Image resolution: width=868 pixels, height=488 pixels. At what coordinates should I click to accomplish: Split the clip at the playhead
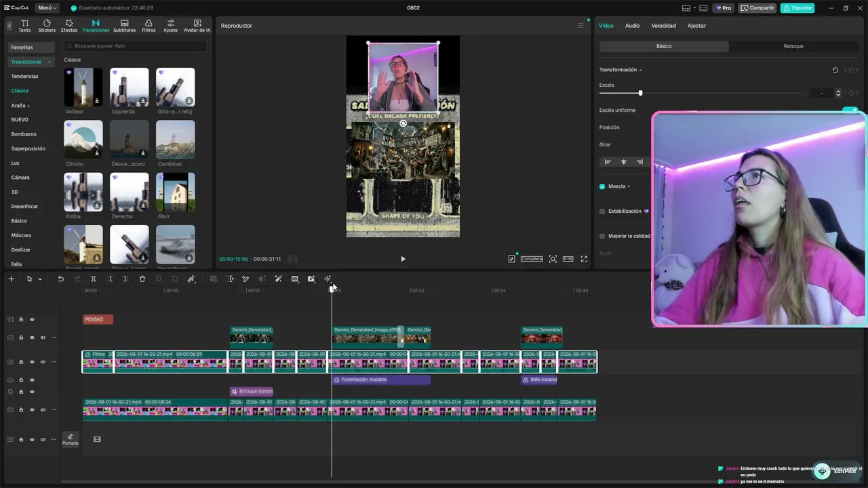94,279
